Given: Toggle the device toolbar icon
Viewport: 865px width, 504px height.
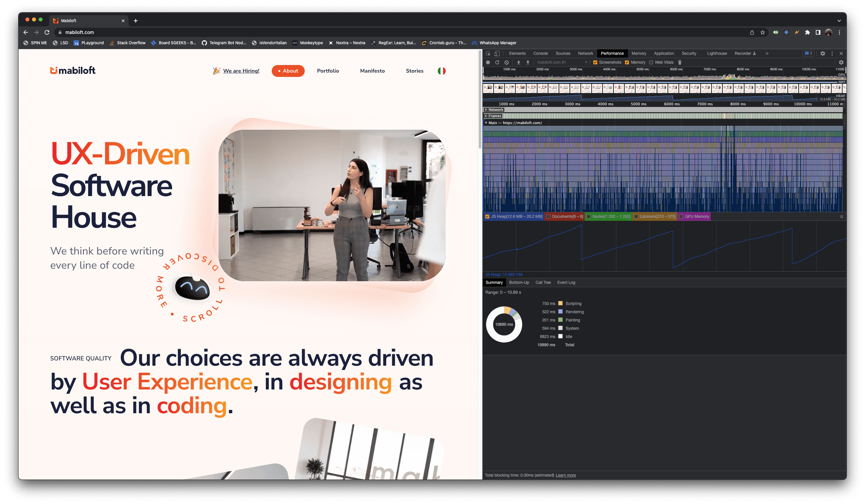Looking at the screenshot, I should click(x=497, y=53).
